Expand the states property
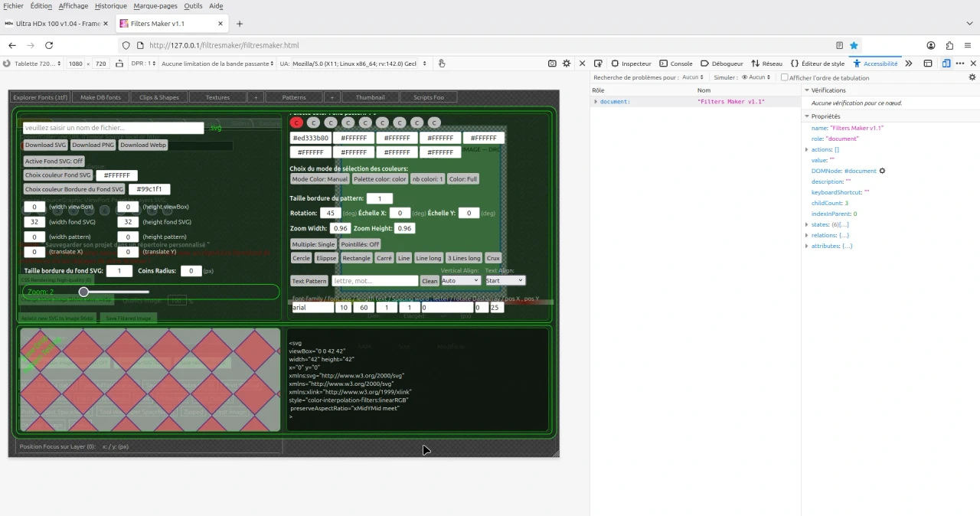 click(x=807, y=224)
